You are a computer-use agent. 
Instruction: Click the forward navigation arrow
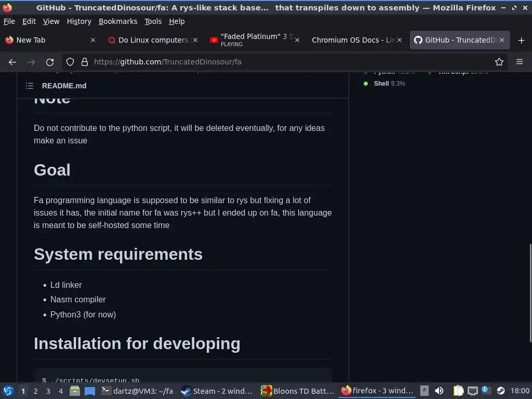point(31,62)
